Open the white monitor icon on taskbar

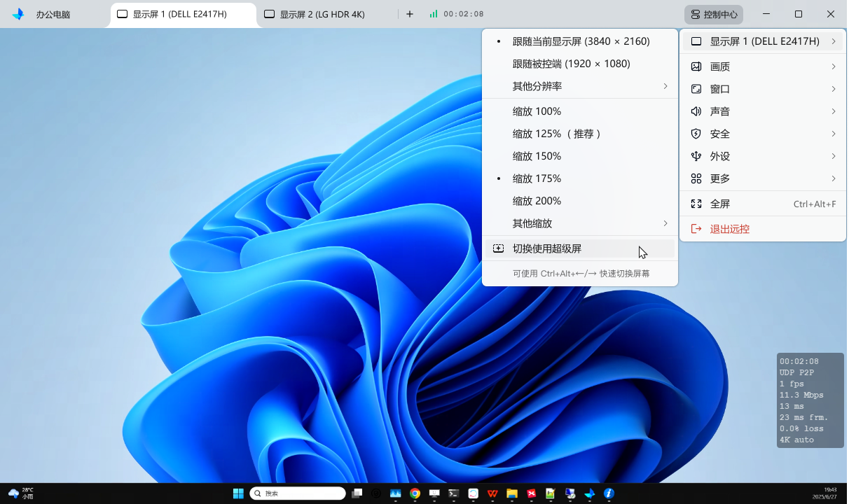click(x=434, y=493)
